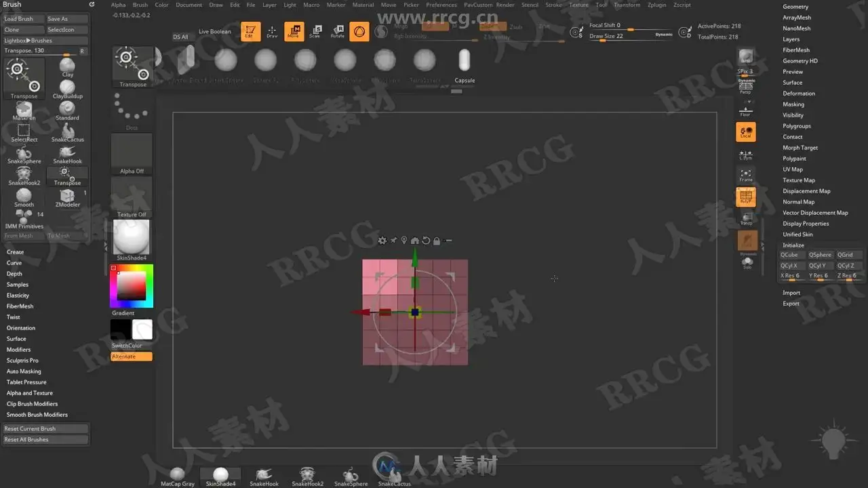The image size is (868, 488).
Task: Expand the Curve brush section
Action: pyautogui.click(x=14, y=263)
